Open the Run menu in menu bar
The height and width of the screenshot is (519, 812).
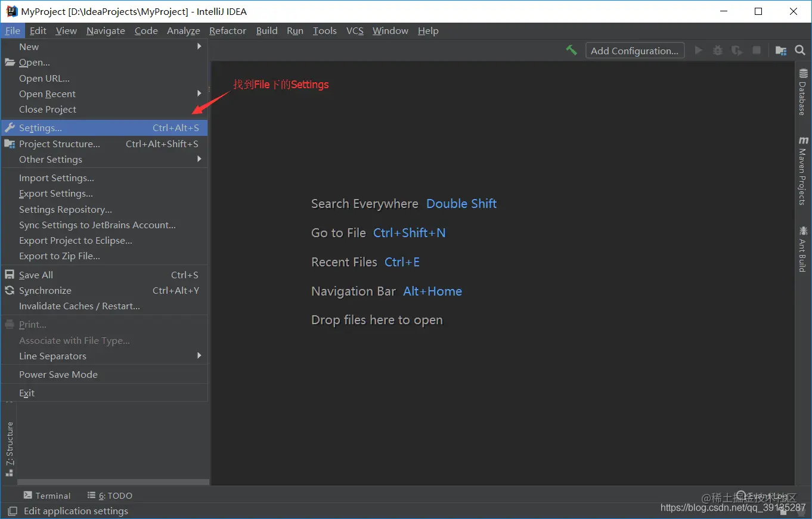coord(295,30)
